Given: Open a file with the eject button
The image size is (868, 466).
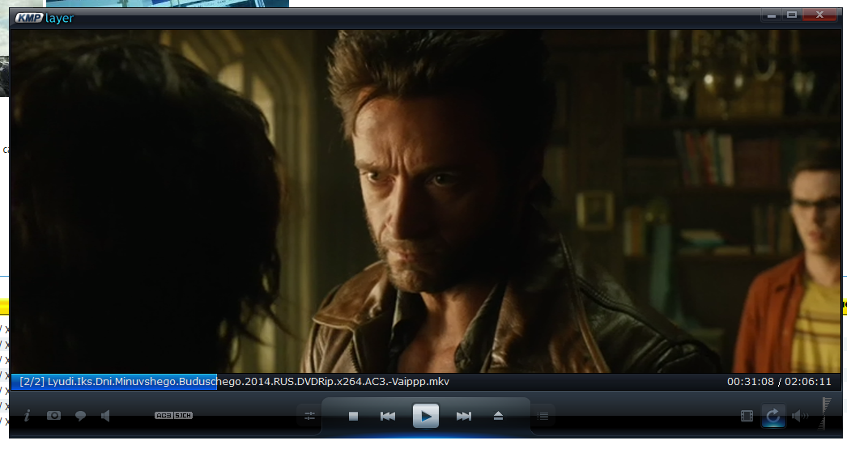Looking at the screenshot, I should tap(498, 417).
